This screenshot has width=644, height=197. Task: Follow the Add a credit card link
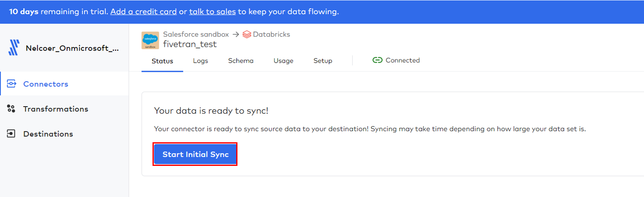tap(143, 12)
